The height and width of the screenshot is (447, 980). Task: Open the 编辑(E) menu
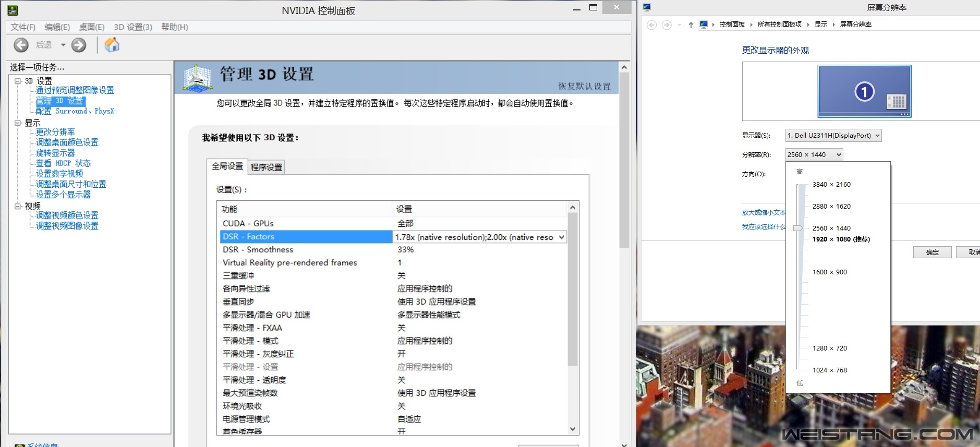click(x=57, y=27)
